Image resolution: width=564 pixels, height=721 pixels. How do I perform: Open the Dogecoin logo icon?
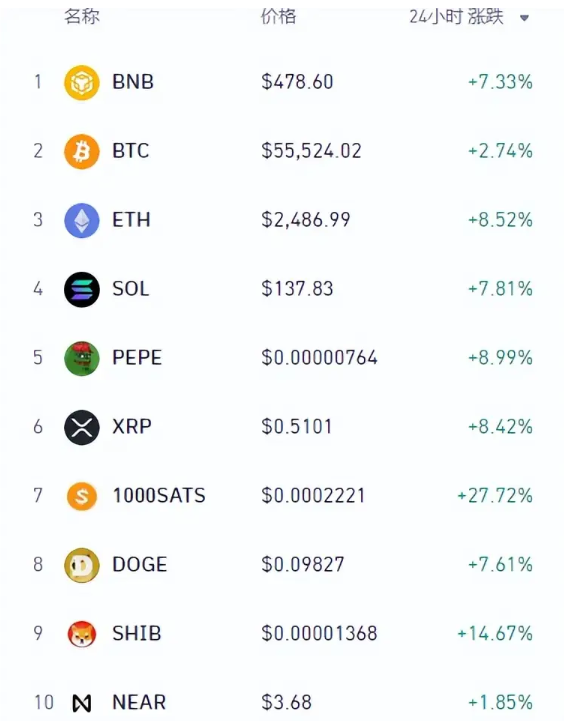[82, 566]
